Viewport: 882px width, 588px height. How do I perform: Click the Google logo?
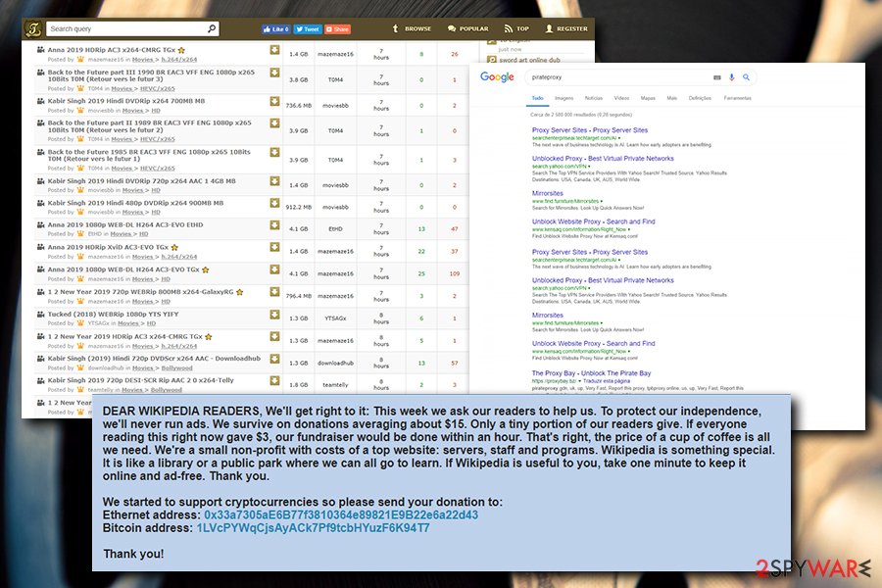pyautogui.click(x=497, y=77)
